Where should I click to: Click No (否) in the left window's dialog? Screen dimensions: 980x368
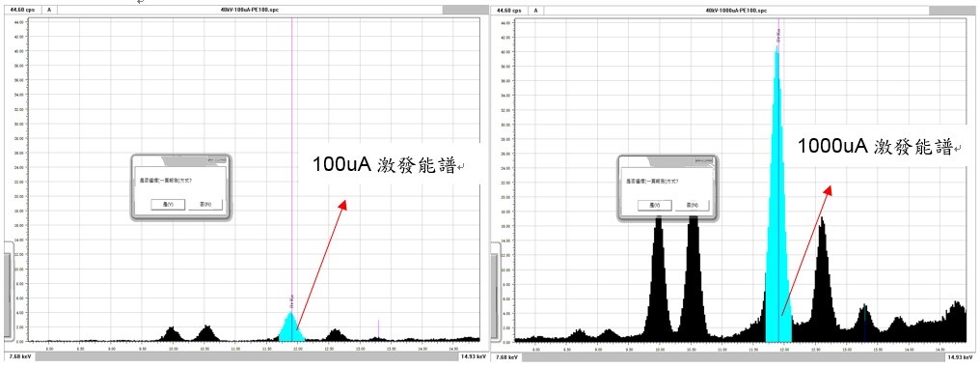coord(205,205)
